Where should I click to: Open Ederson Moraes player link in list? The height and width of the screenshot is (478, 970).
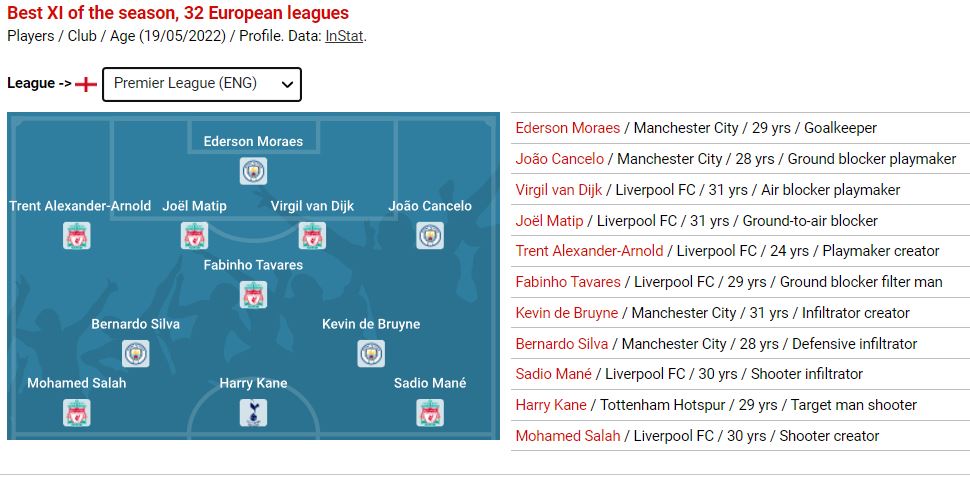point(567,128)
